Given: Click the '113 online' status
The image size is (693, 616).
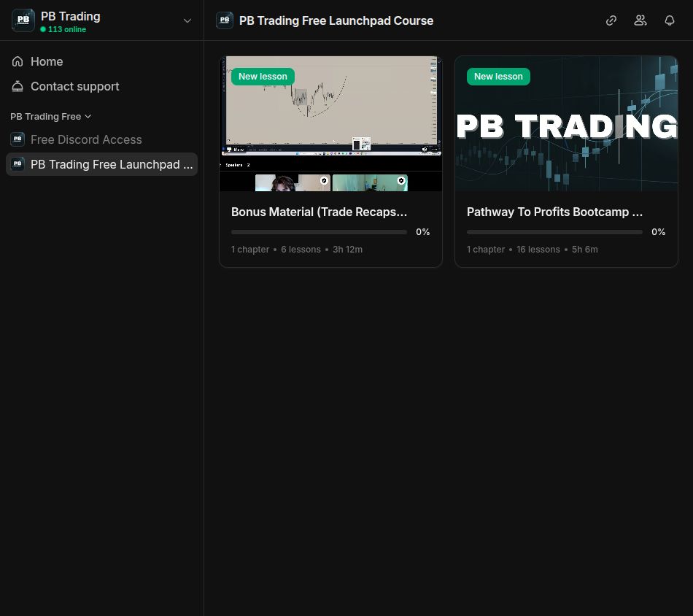Looking at the screenshot, I should click(63, 29).
